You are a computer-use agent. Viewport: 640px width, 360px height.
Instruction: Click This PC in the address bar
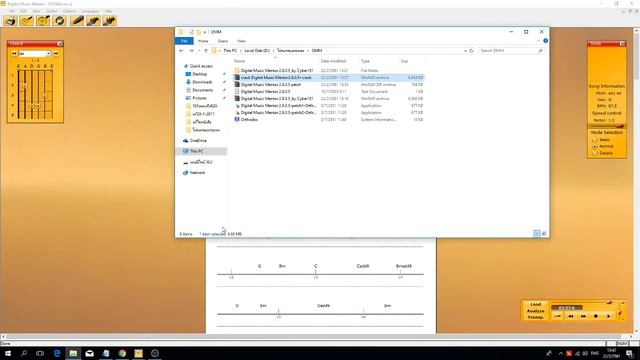230,51
